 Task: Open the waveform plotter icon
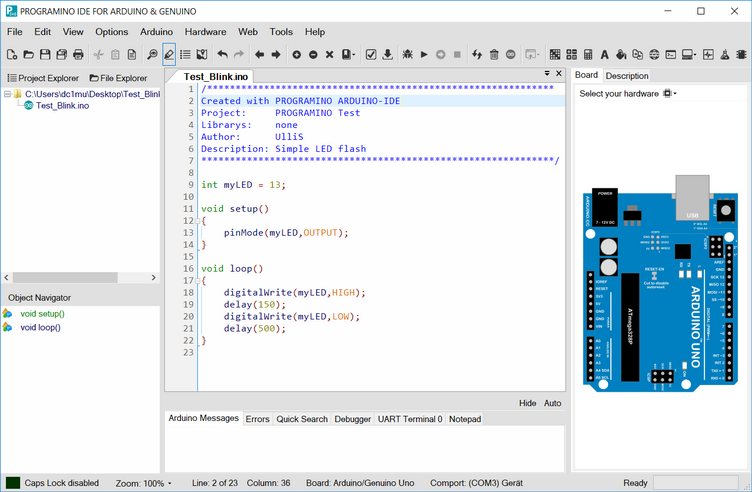click(x=708, y=55)
